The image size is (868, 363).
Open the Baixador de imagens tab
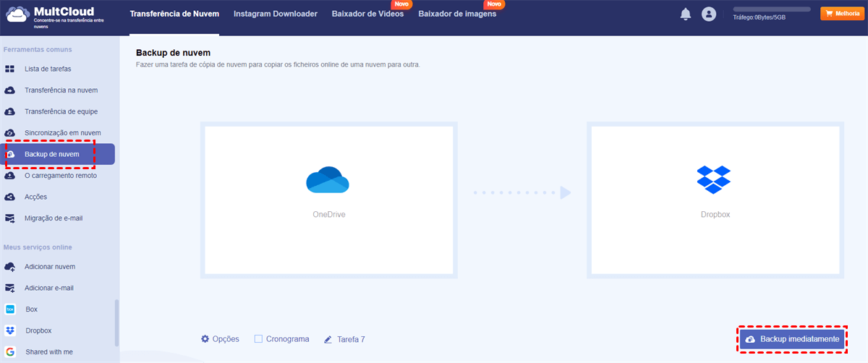coord(457,14)
